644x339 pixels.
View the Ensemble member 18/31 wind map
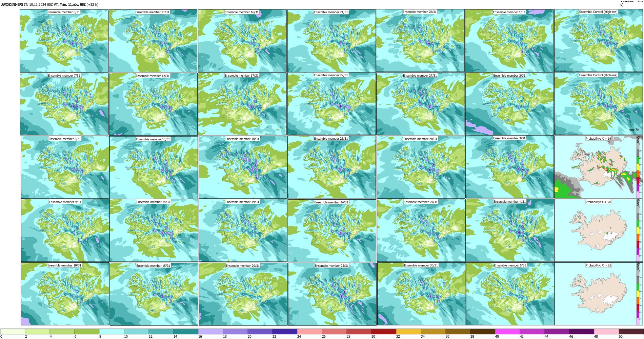(243, 167)
